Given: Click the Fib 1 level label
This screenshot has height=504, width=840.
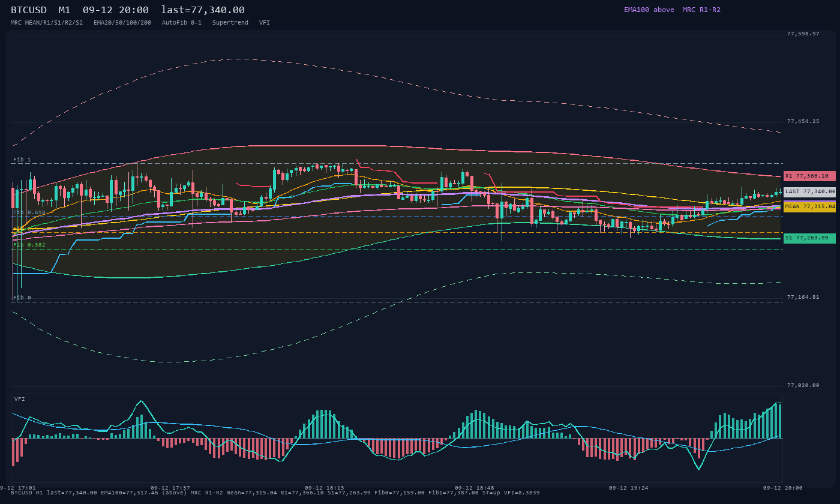Looking at the screenshot, I should pyautogui.click(x=22, y=160).
